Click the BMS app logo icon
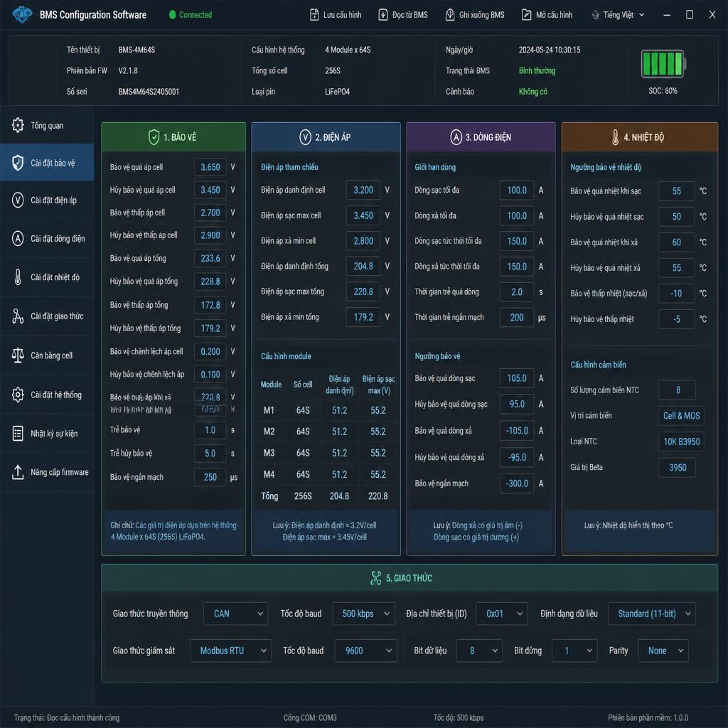Image resolution: width=728 pixels, height=728 pixels. [22, 14]
